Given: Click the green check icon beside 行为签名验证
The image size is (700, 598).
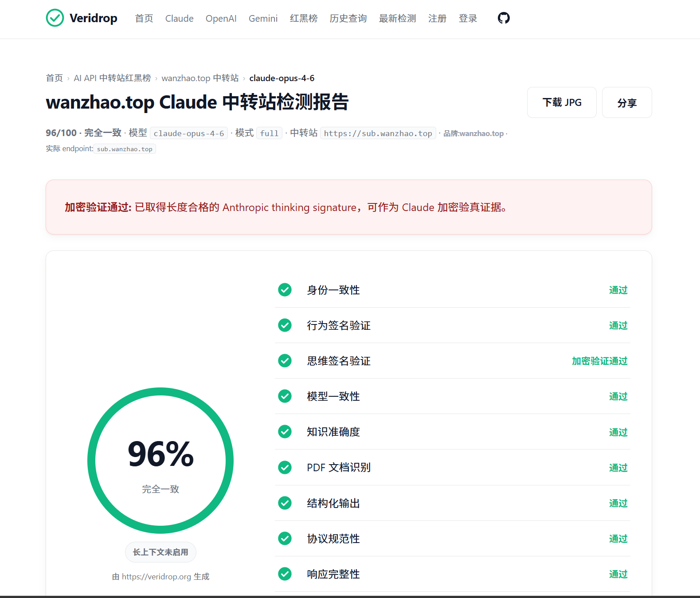Looking at the screenshot, I should (285, 325).
